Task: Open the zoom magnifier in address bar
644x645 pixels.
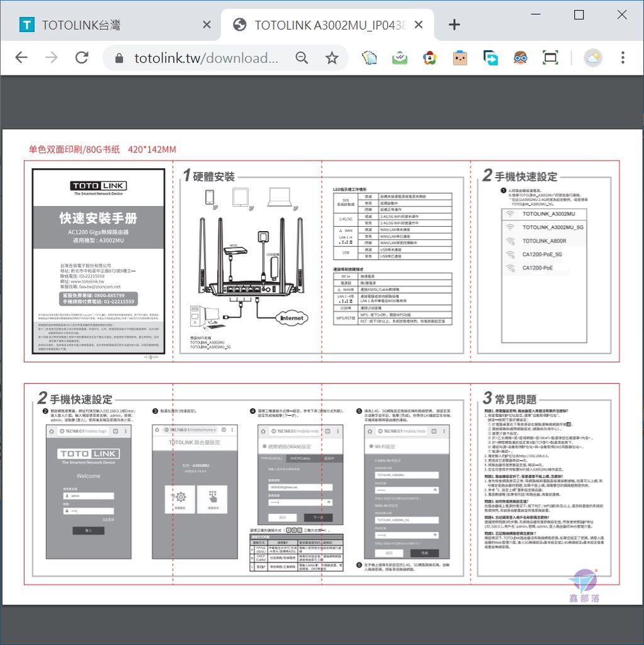Action: click(302, 58)
